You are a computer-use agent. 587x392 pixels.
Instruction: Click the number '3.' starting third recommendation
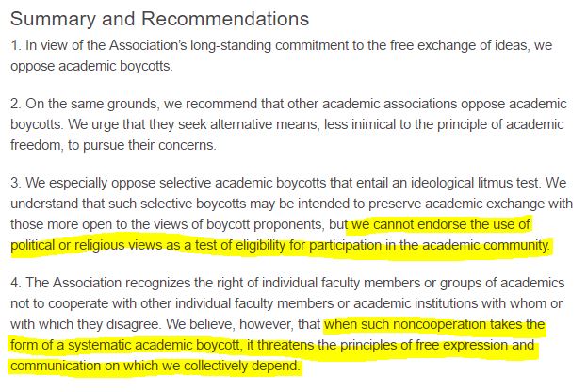(16, 183)
